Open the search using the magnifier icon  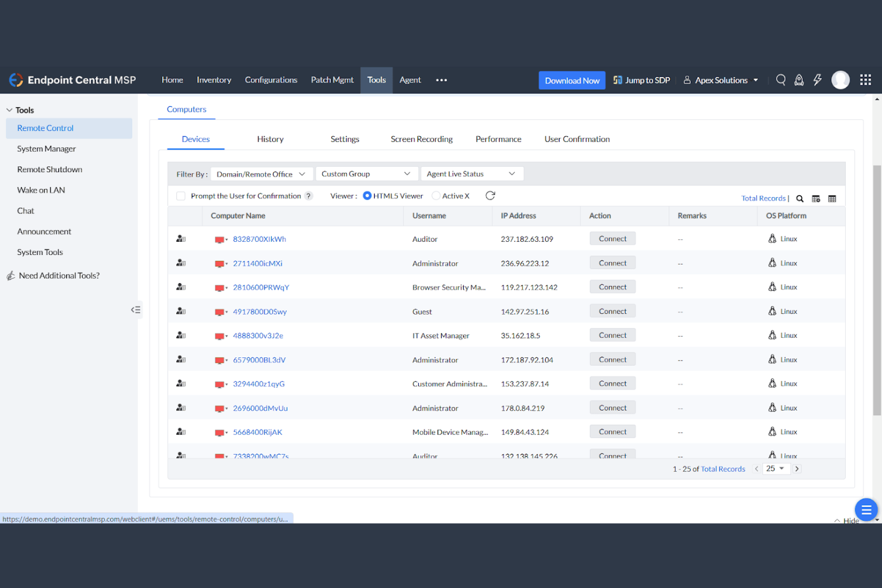click(781, 79)
